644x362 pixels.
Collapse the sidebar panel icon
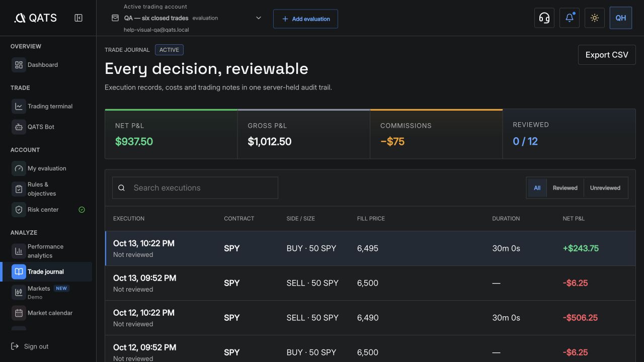[78, 18]
